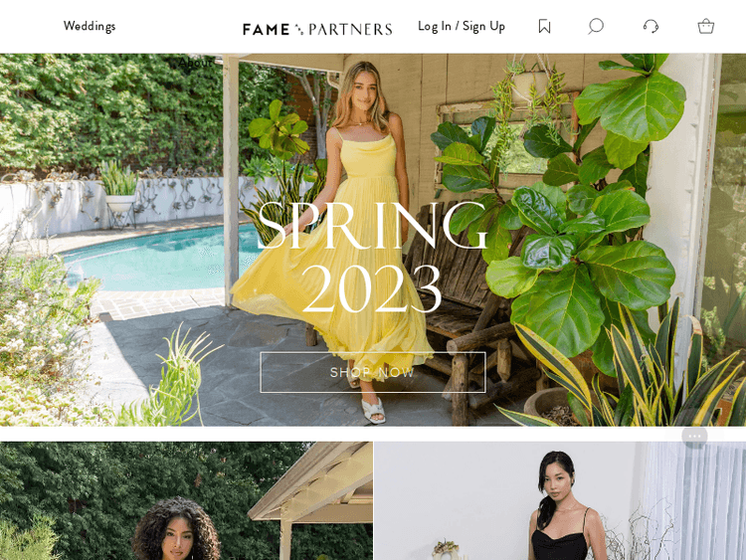This screenshot has height=560, width=746.
Task: Open the shopping bag cart
Action: pyautogui.click(x=705, y=26)
